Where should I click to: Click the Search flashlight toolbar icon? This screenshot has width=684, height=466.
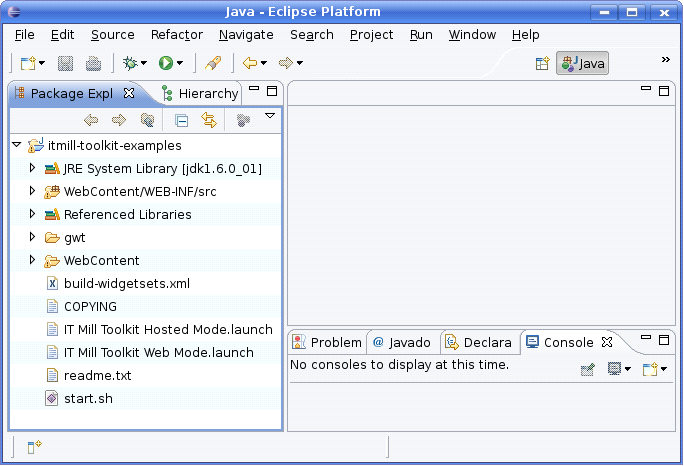point(213,63)
